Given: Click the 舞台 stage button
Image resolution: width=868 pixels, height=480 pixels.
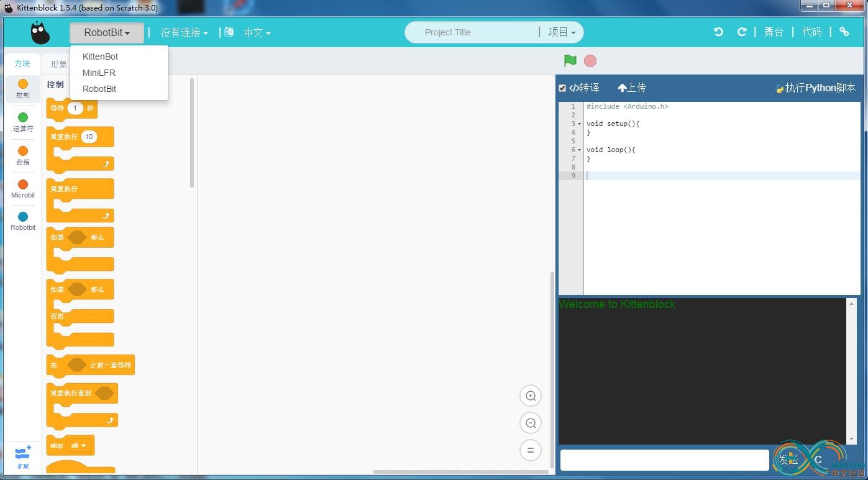Looking at the screenshot, I should pyautogui.click(x=774, y=32).
